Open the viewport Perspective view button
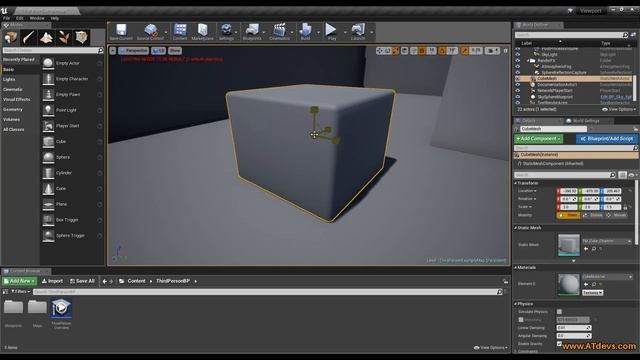 [133, 51]
